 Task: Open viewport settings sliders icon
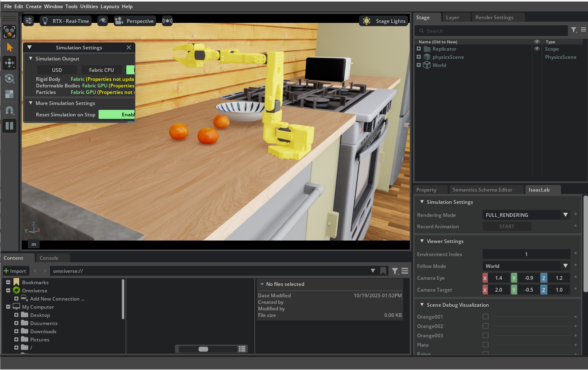[x=29, y=21]
